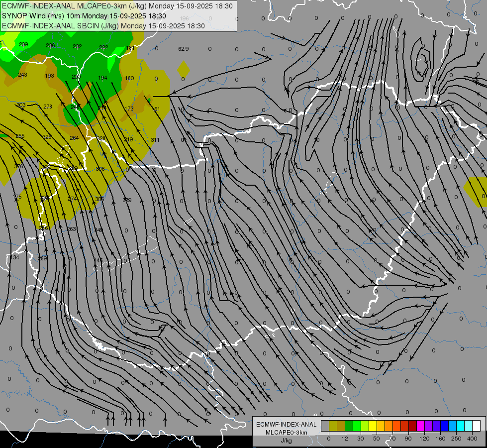Click the map value 62.9
Viewport: 487px width, 448px height.
[x=183, y=49]
